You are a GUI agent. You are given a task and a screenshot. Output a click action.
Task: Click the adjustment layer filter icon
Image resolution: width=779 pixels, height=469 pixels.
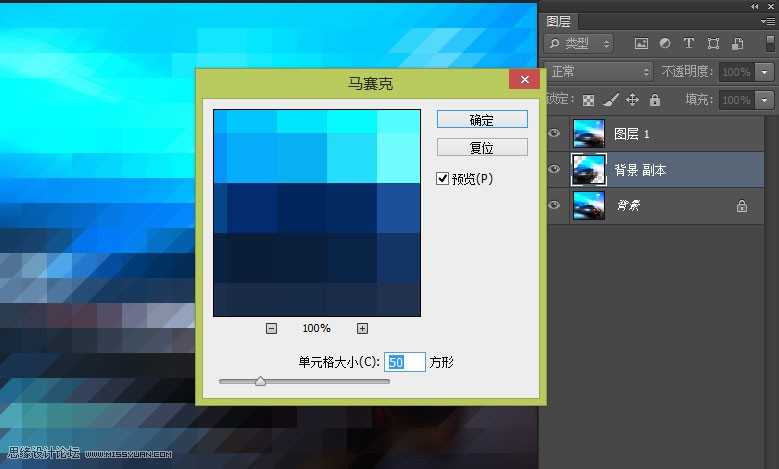pyautogui.click(x=665, y=44)
